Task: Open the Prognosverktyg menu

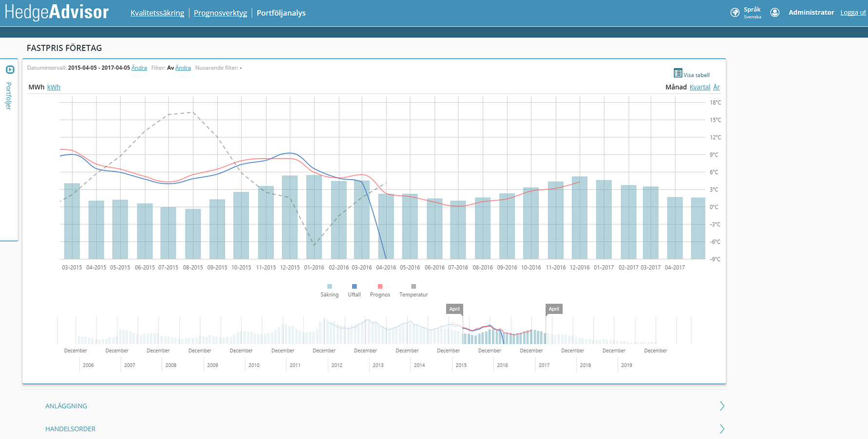Action: (220, 13)
